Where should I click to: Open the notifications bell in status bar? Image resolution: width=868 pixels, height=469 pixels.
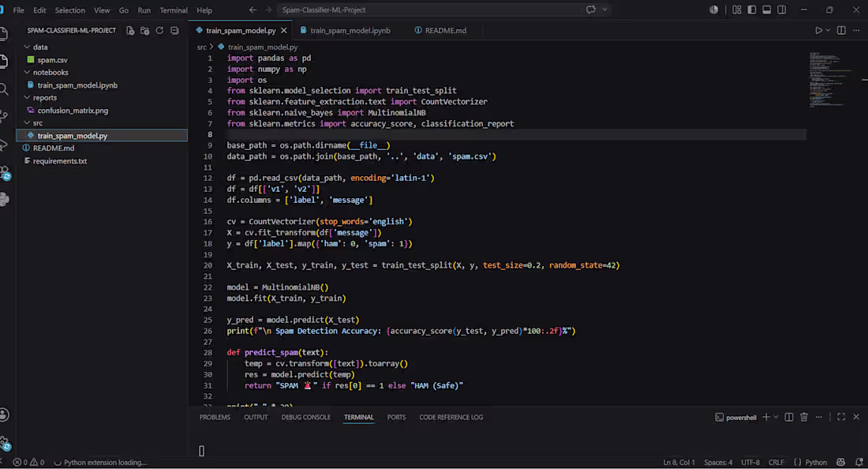(x=859, y=463)
